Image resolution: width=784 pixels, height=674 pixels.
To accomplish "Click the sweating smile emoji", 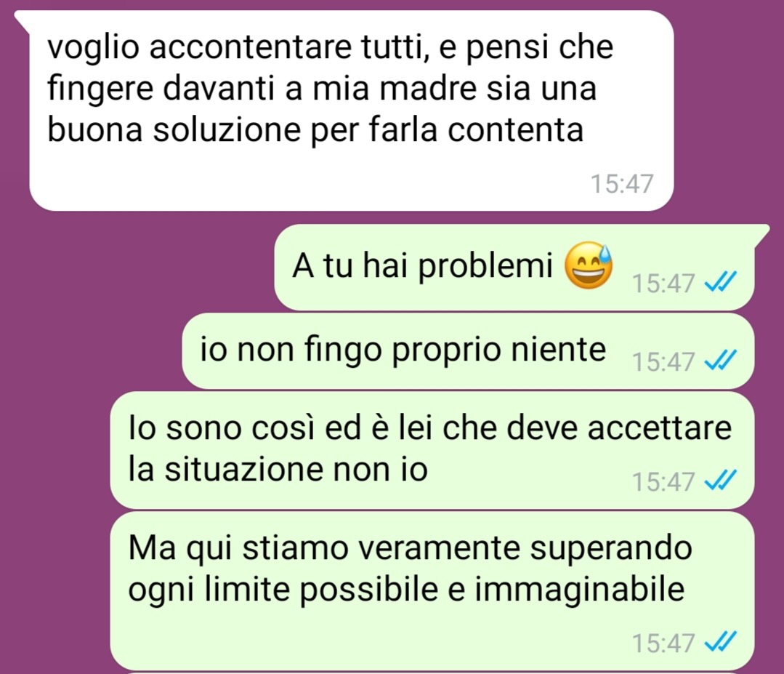I will 589,265.
